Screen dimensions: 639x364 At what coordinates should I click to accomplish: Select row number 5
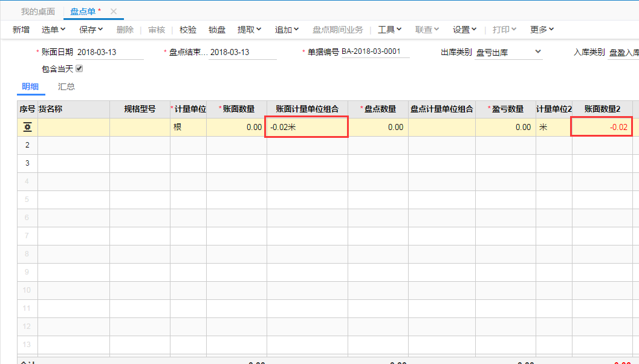pyautogui.click(x=27, y=200)
